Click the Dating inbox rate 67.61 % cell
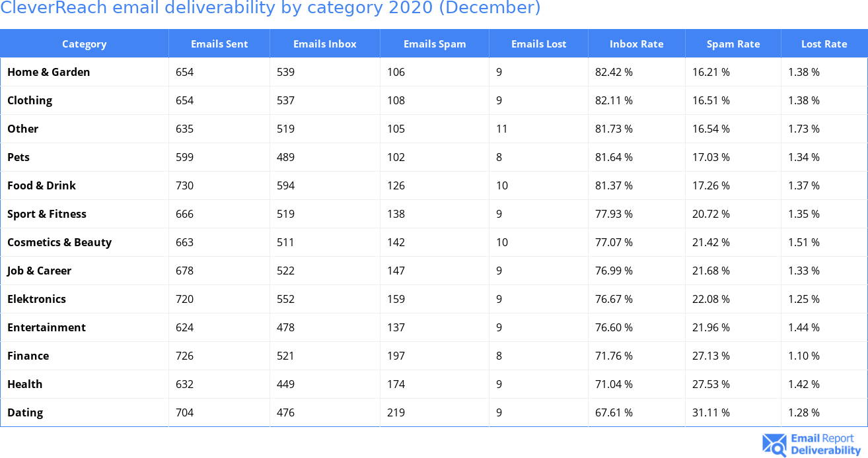 tap(614, 412)
